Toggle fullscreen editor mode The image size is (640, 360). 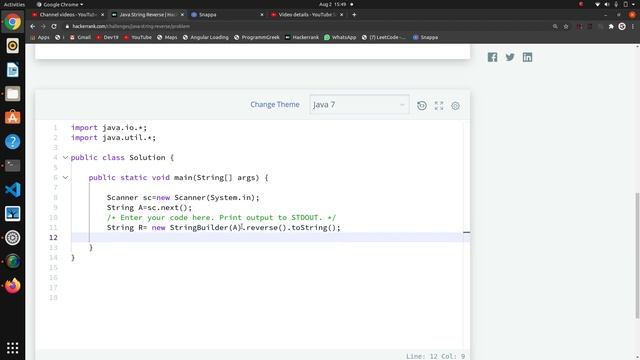pyautogui.click(x=439, y=106)
